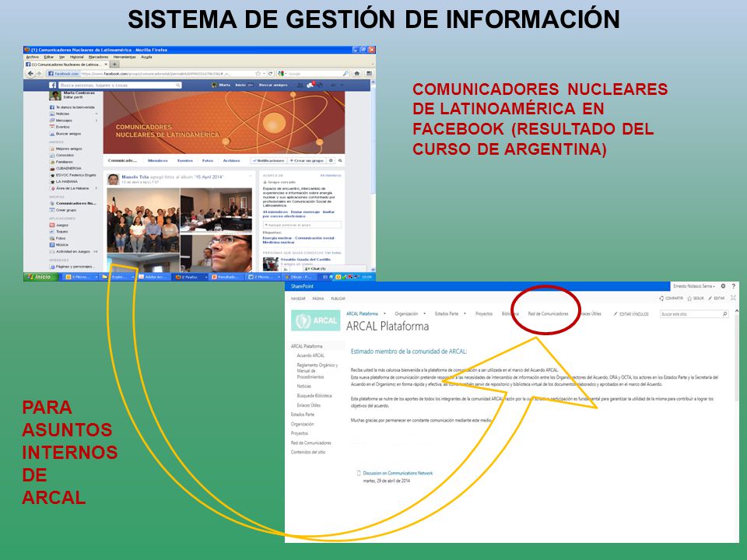Open Red de Comunicadores top nav link

[x=548, y=313]
